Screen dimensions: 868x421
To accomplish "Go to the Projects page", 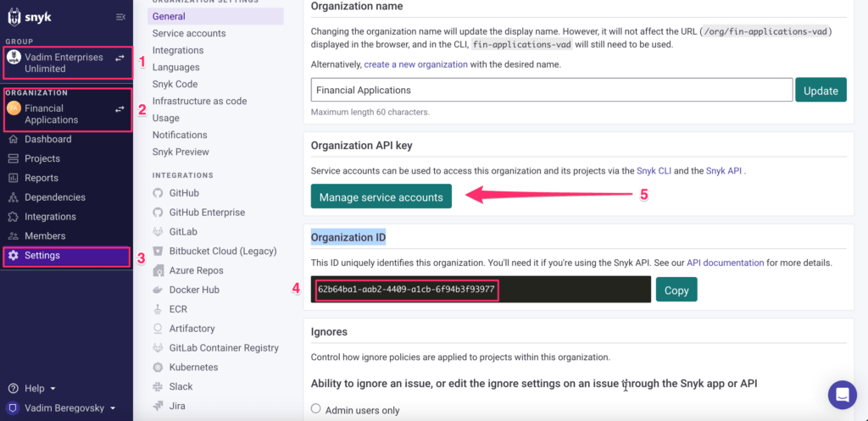I will 42,158.
